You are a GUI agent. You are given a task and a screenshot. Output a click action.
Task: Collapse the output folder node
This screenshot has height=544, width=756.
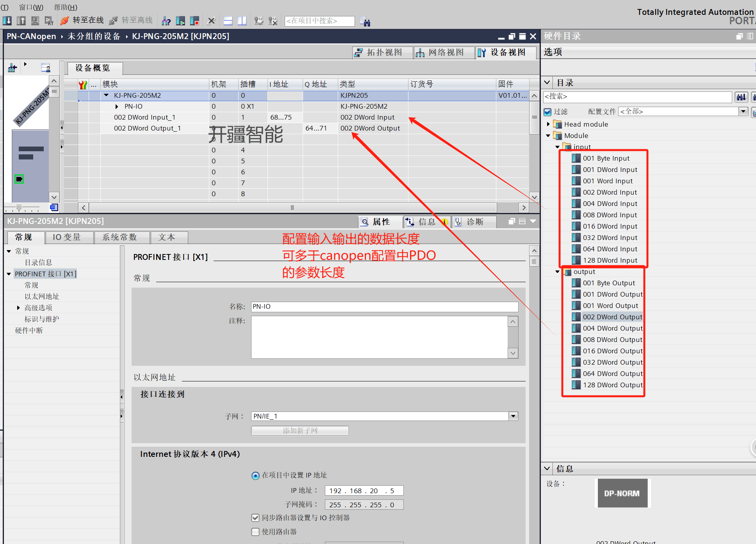tap(558, 272)
